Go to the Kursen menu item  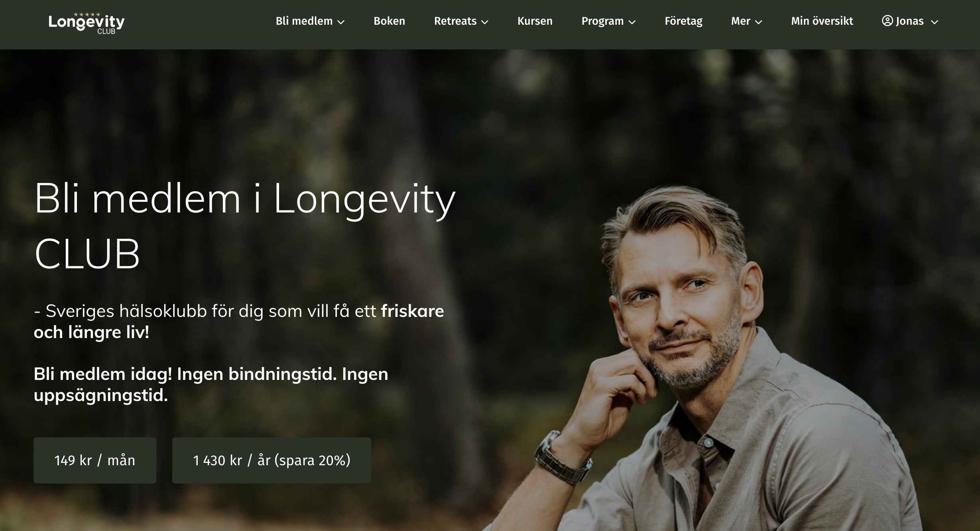pyautogui.click(x=535, y=21)
